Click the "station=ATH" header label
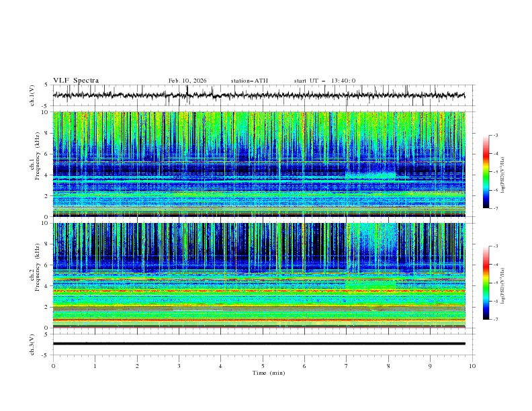Image resolution: width=532 pixels, height=411 pixels. [x=249, y=81]
